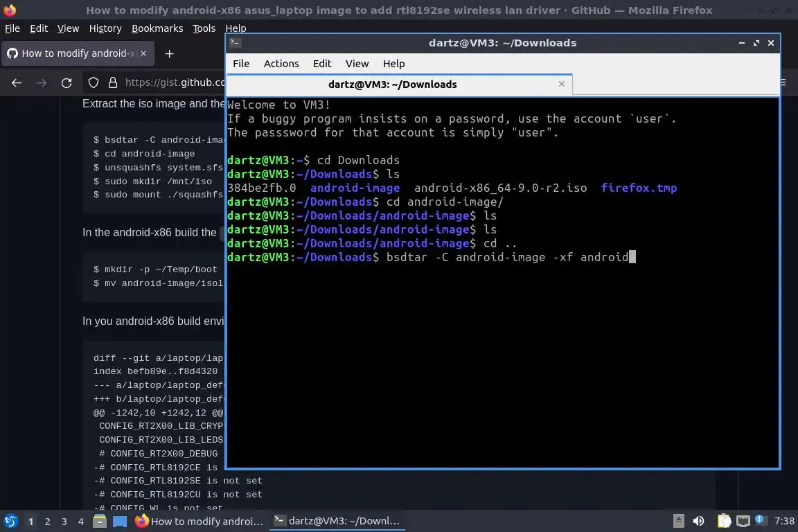The width and height of the screenshot is (798, 532).
Task: Open the update notifier tray icon
Action: tap(760, 520)
